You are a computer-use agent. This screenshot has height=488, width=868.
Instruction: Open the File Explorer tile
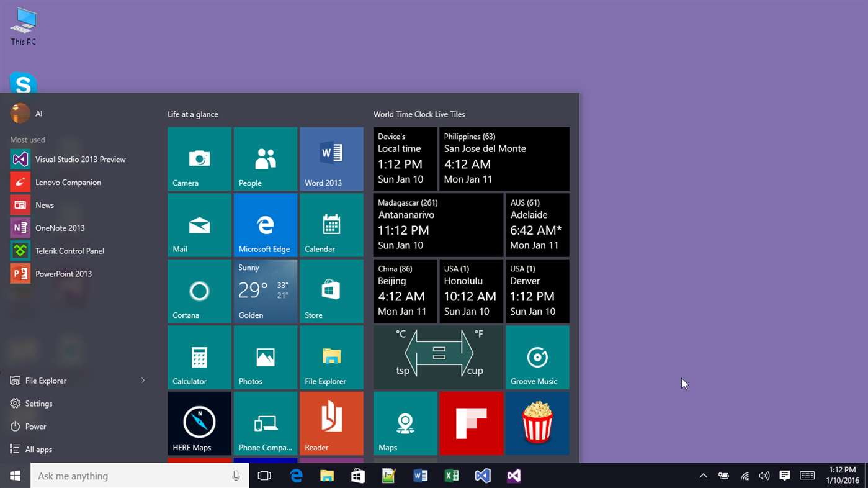(x=331, y=357)
